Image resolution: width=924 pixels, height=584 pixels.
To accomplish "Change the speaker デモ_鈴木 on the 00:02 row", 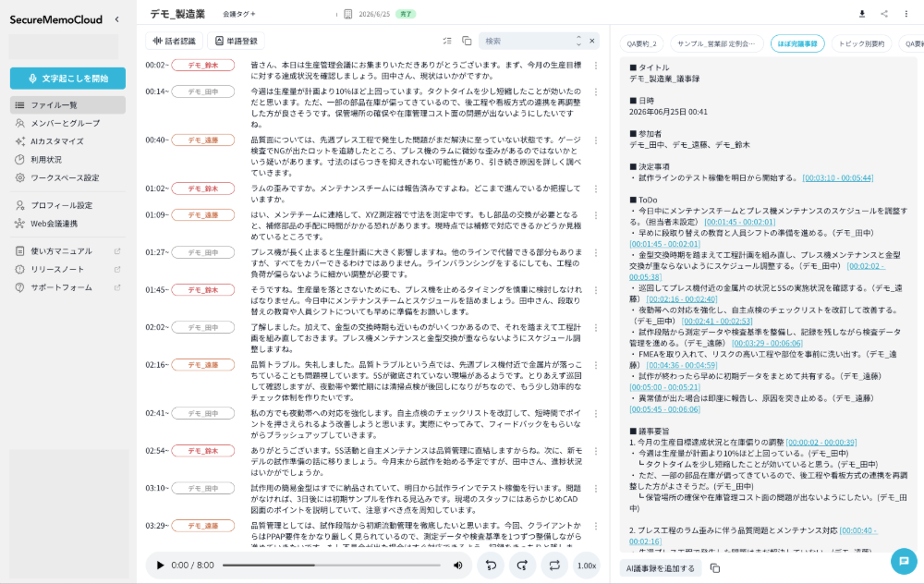I will tap(202, 66).
